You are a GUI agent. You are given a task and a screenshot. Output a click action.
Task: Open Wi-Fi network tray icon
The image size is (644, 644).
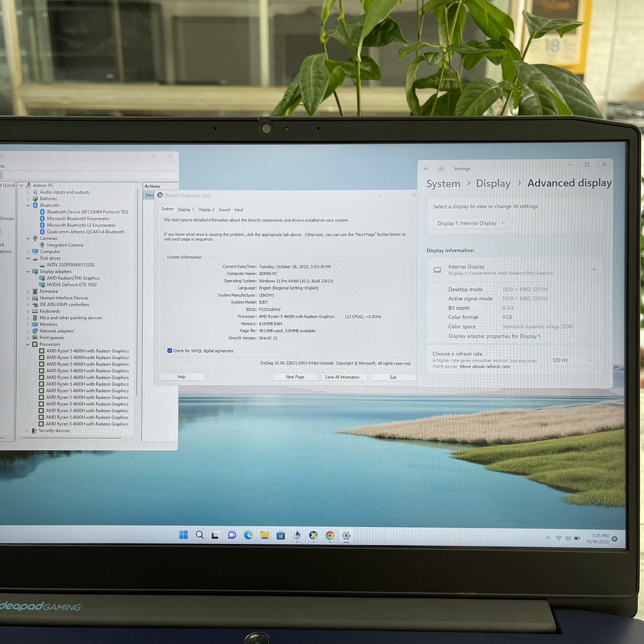[x=559, y=538]
